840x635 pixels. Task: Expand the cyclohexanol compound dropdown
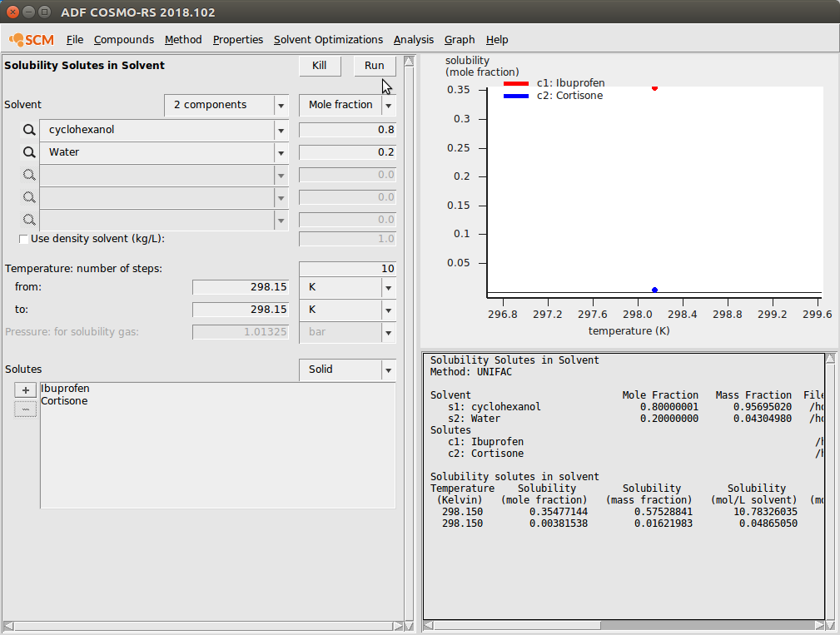(x=281, y=130)
